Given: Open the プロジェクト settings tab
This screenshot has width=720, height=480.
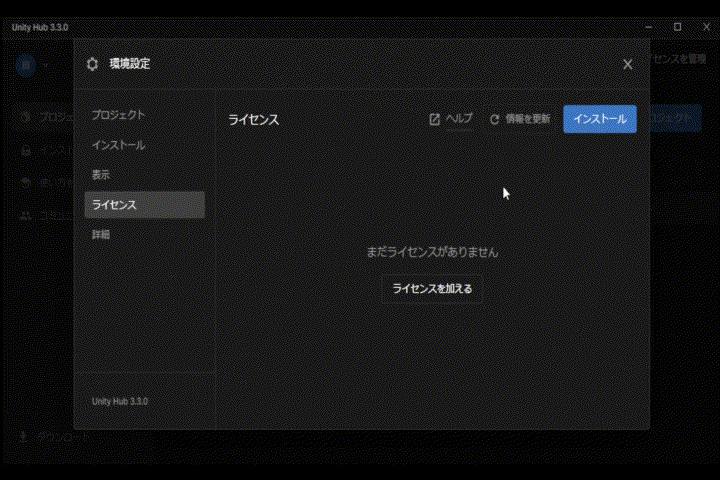Looking at the screenshot, I should 118,115.
